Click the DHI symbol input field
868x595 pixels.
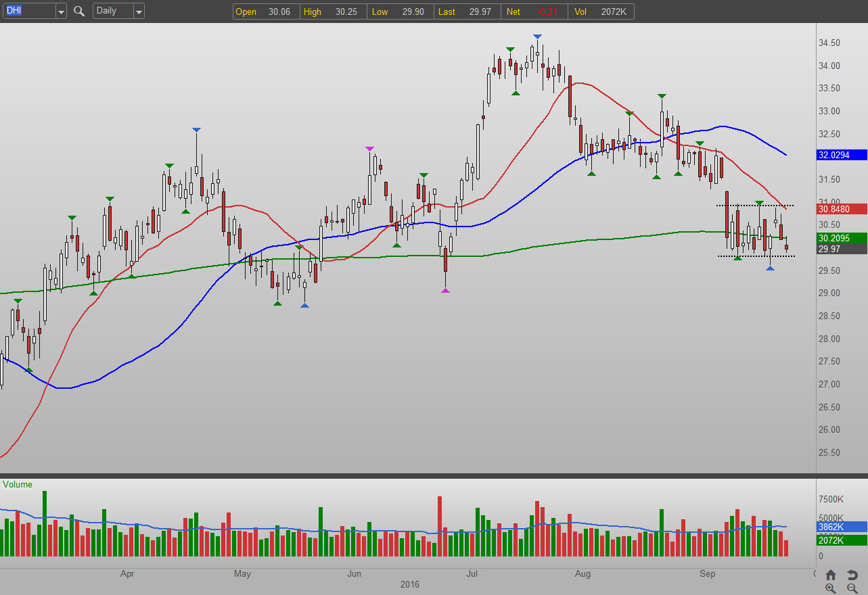pos(27,11)
